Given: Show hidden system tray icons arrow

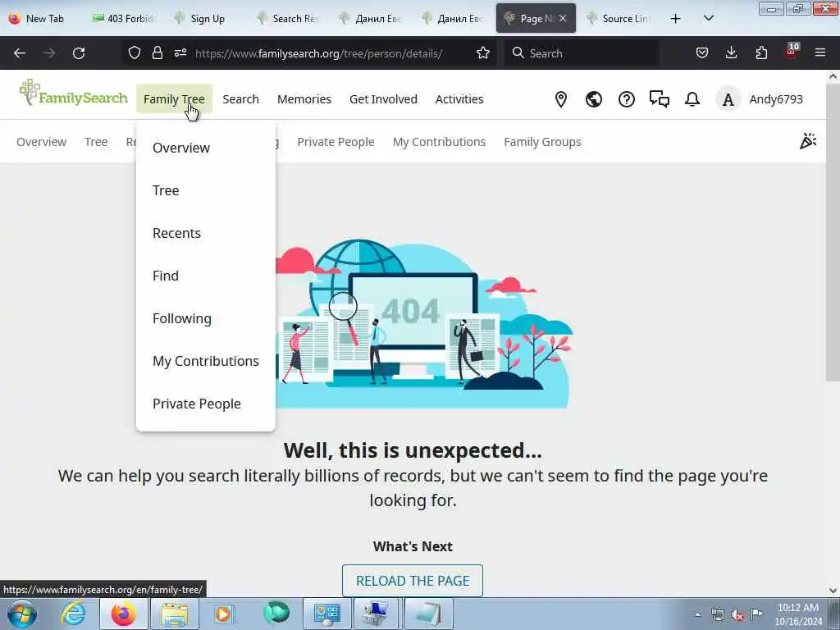Looking at the screenshot, I should click(x=697, y=614).
